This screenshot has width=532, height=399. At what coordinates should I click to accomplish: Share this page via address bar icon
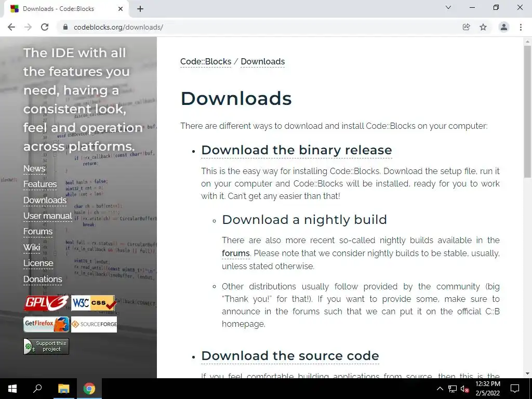tap(466, 27)
